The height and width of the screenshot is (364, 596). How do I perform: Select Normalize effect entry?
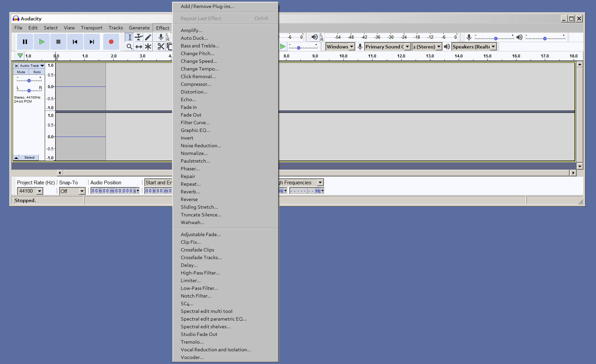[225, 153]
